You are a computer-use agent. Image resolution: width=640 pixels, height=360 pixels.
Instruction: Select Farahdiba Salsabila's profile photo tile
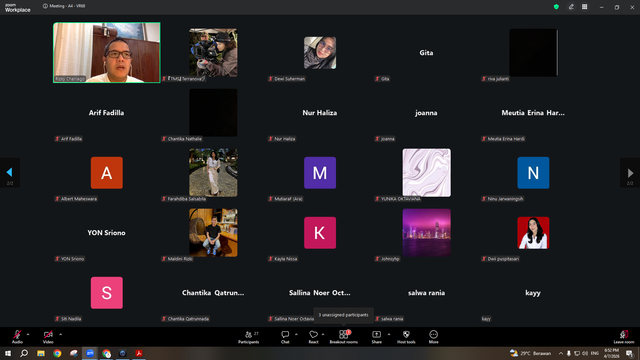tap(213, 173)
